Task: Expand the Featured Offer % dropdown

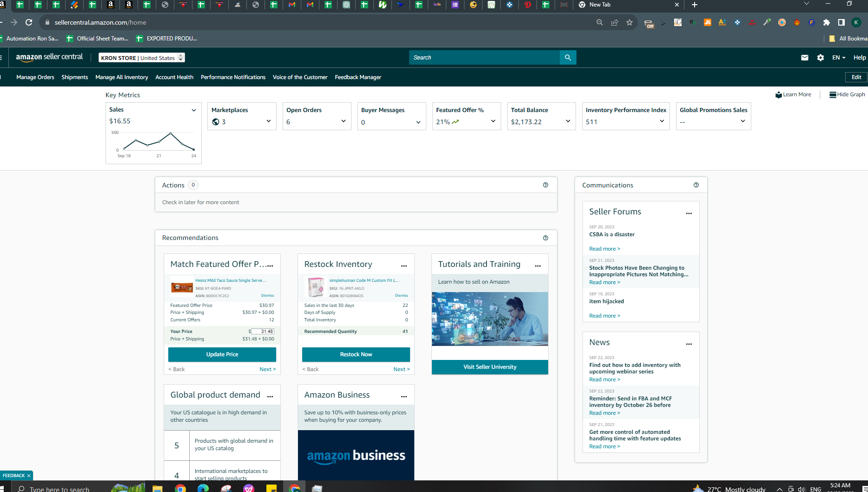Action: pos(493,121)
